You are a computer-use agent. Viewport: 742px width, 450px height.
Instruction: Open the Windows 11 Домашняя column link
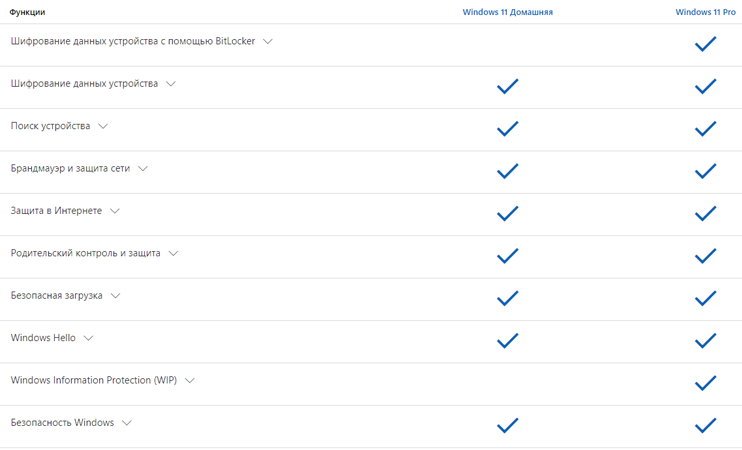coord(507,12)
